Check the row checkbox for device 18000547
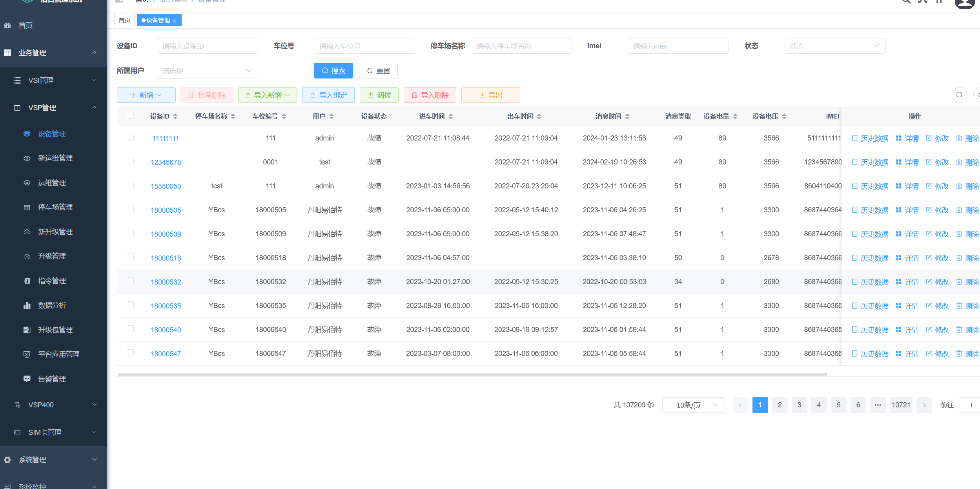 (130, 353)
